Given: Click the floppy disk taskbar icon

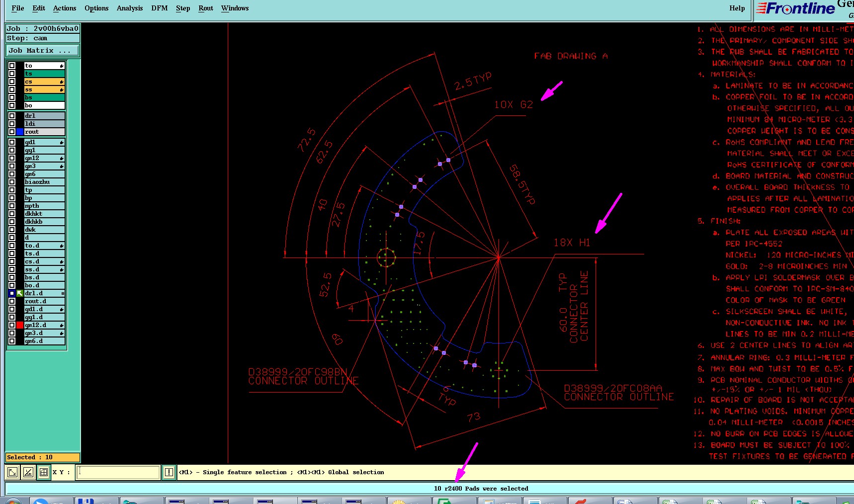Looking at the screenshot, I should coord(85,501).
